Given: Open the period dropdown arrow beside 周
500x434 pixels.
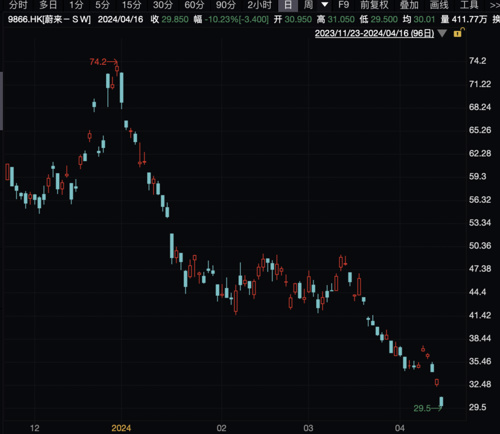Looking at the screenshot, I should tap(325, 5).
